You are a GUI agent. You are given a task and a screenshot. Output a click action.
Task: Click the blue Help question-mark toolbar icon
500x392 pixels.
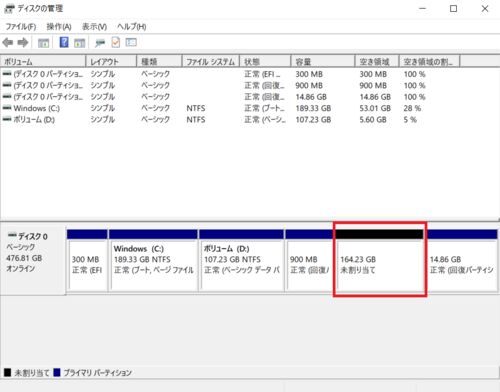click(64, 42)
